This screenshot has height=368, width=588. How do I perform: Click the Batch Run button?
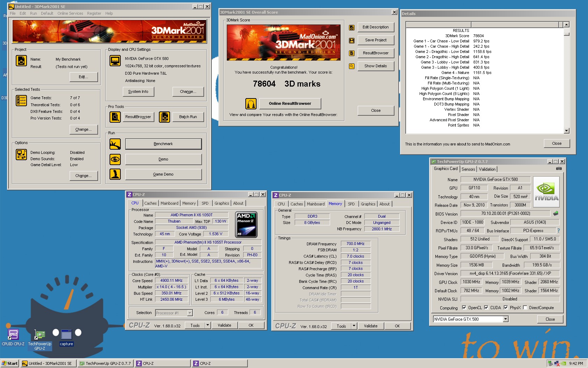click(188, 117)
